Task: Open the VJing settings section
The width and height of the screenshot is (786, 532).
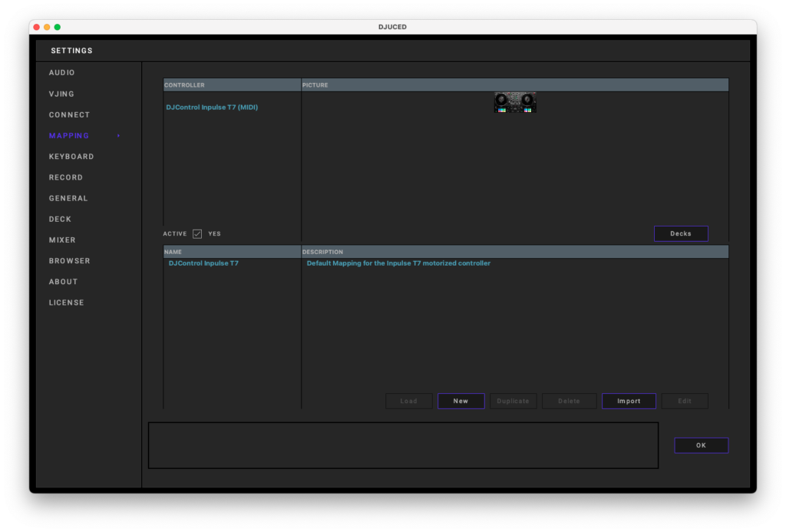Action: pyautogui.click(x=62, y=94)
